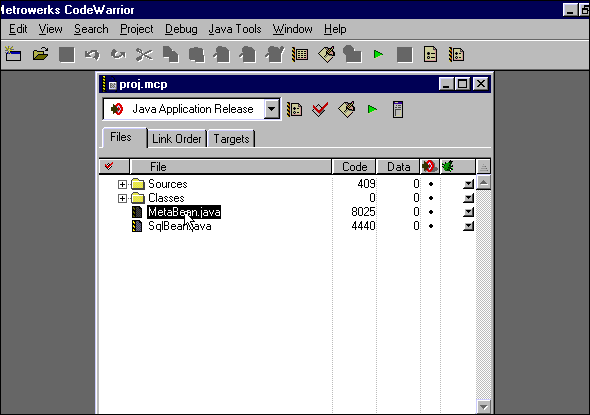
Task: Click the Undo arrow icon
Action: [92, 55]
